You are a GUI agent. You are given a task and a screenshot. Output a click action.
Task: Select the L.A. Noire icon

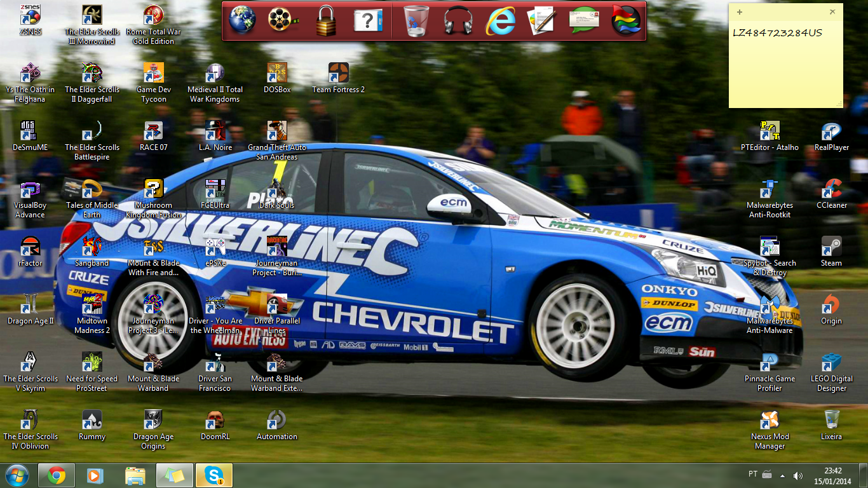click(215, 136)
